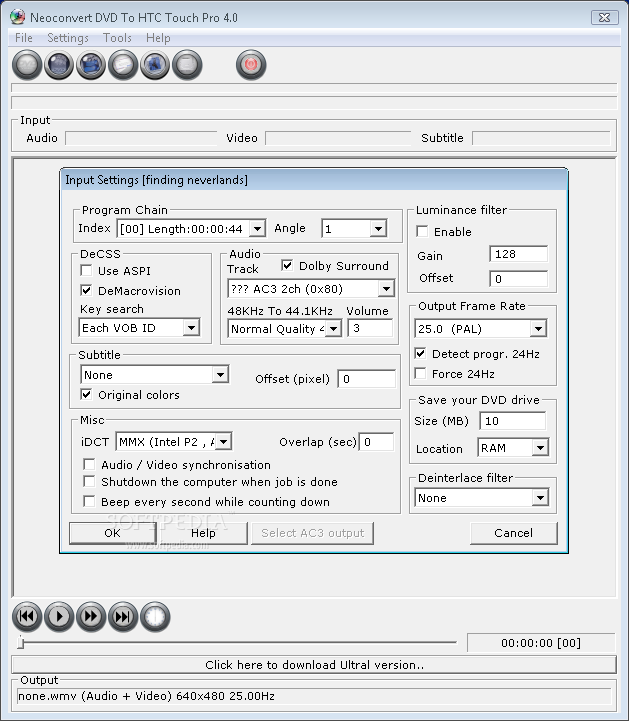Click the skip-to-start playback button
Viewport: 629px width, 721px height.
(27, 617)
